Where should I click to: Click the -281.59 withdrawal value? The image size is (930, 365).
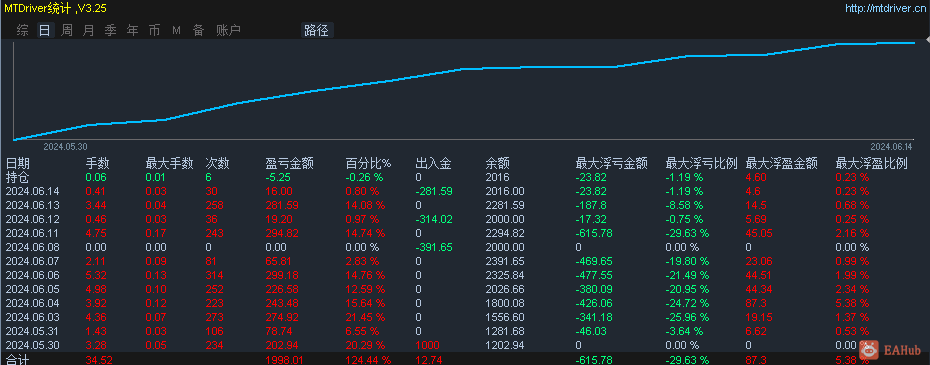click(434, 191)
